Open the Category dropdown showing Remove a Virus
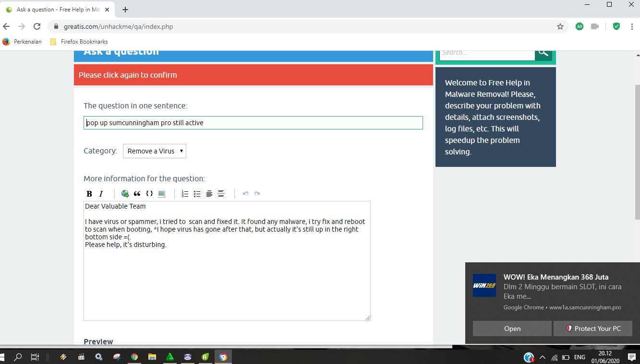Image resolution: width=640 pixels, height=364 pixels. coord(155,151)
